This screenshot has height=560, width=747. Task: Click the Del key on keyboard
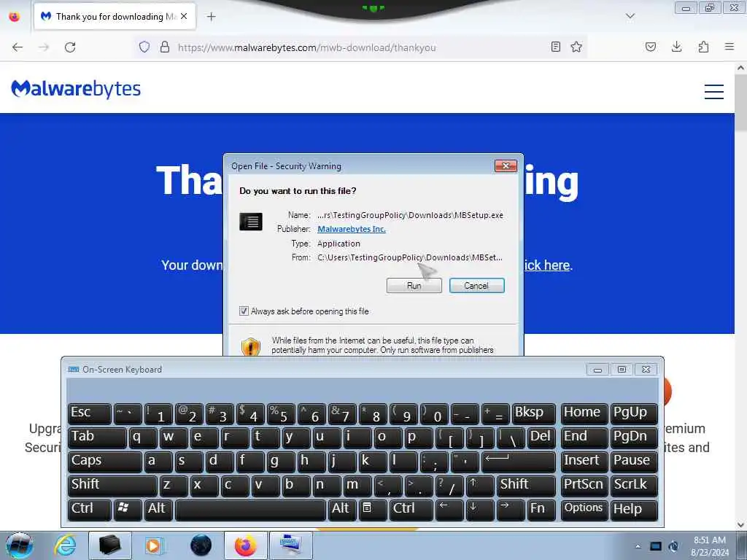pyautogui.click(x=541, y=437)
